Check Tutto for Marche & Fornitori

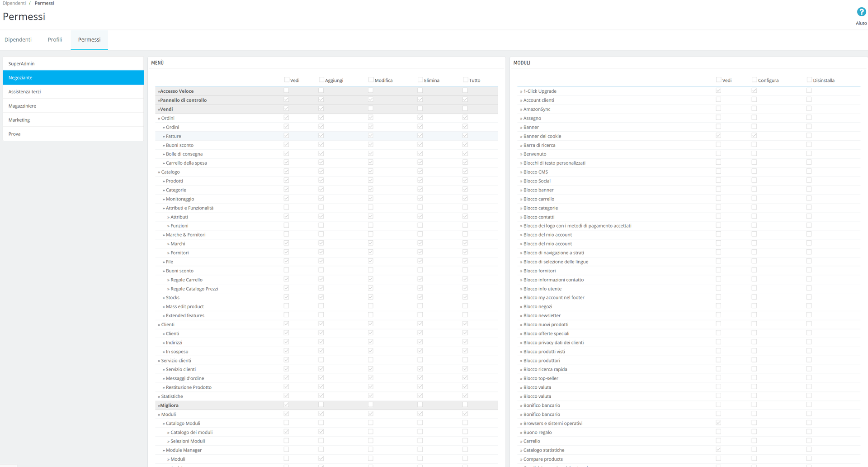coord(465,234)
